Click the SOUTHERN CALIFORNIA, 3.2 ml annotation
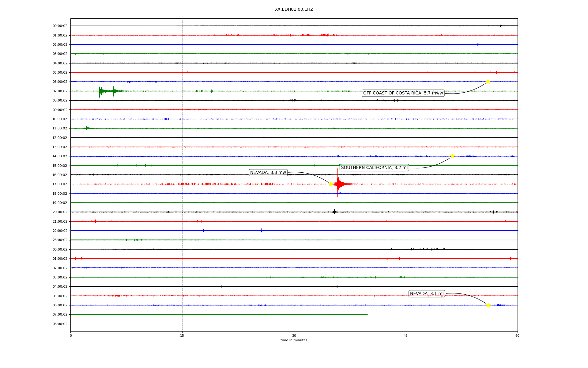Image resolution: width=588 pixels, height=368 pixels. (x=374, y=168)
